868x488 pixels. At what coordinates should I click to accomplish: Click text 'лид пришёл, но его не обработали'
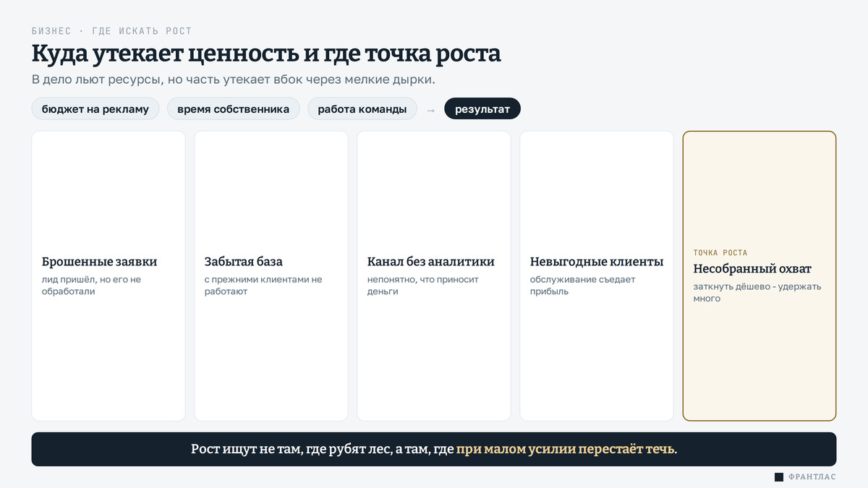(92, 286)
